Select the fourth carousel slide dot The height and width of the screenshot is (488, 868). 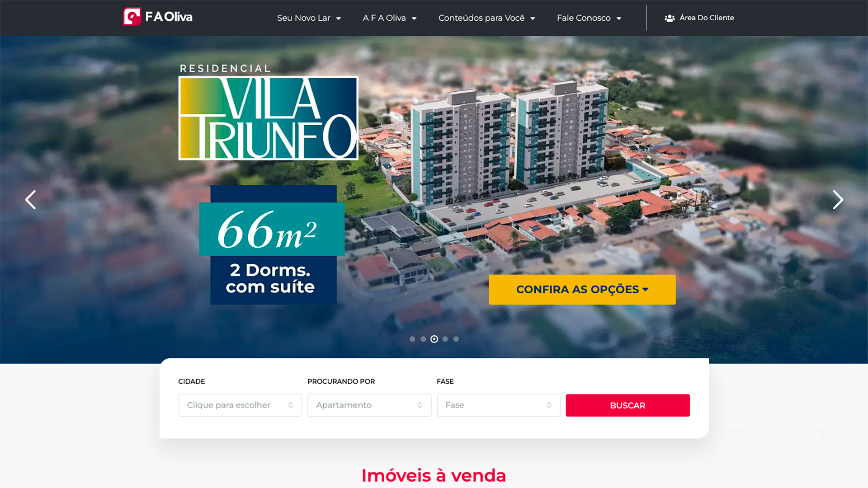tap(445, 339)
